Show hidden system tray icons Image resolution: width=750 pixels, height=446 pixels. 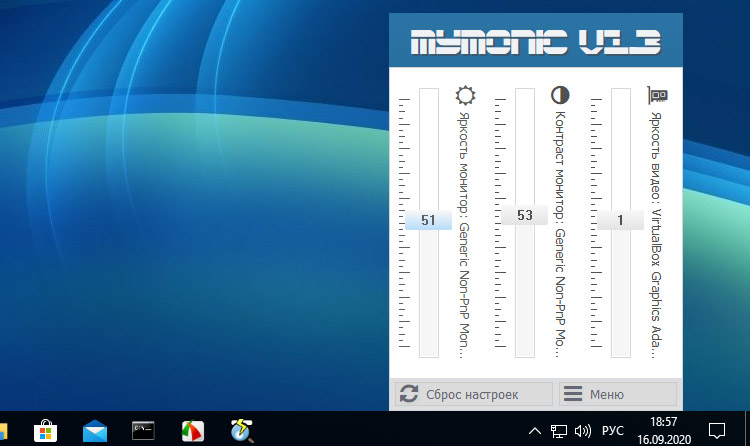[x=535, y=431]
